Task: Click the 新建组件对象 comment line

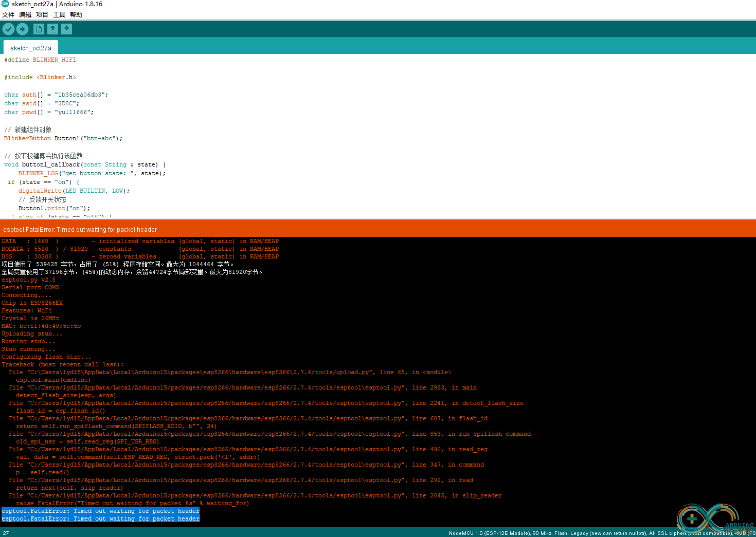Action: click(28, 129)
